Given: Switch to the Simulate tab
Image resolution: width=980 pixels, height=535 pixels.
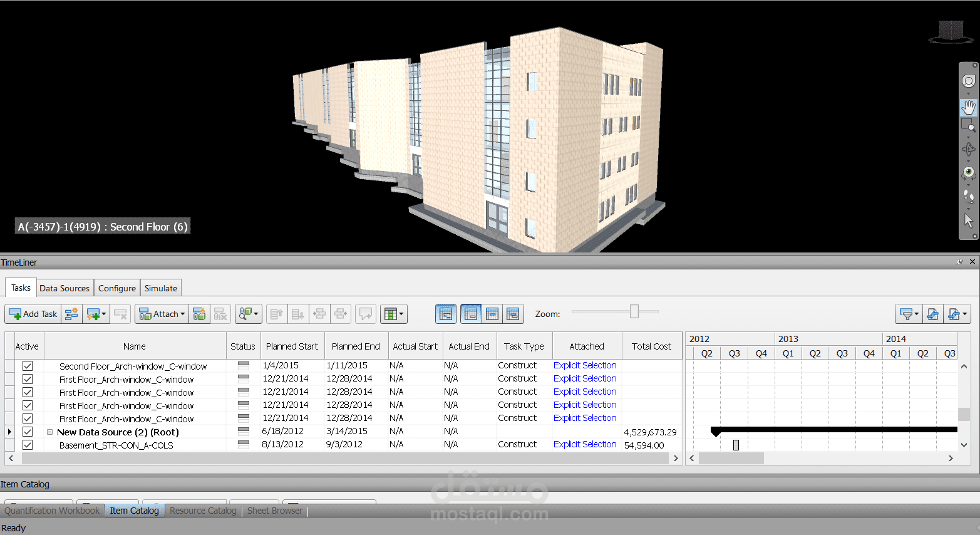Looking at the screenshot, I should (160, 288).
